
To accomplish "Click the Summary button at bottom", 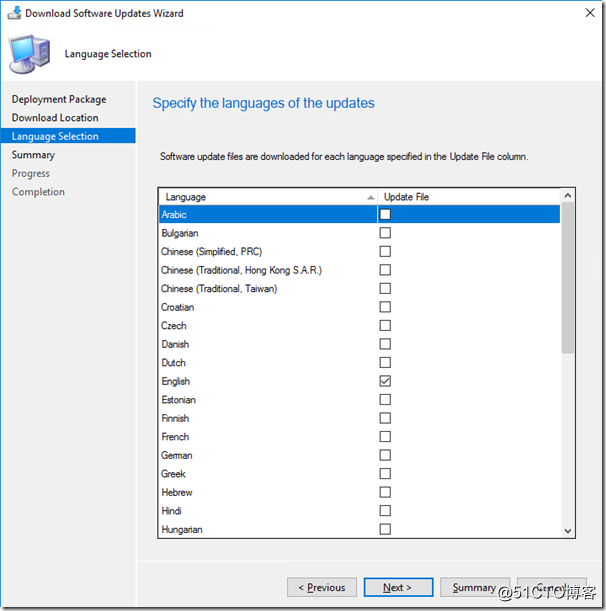I will [x=475, y=587].
